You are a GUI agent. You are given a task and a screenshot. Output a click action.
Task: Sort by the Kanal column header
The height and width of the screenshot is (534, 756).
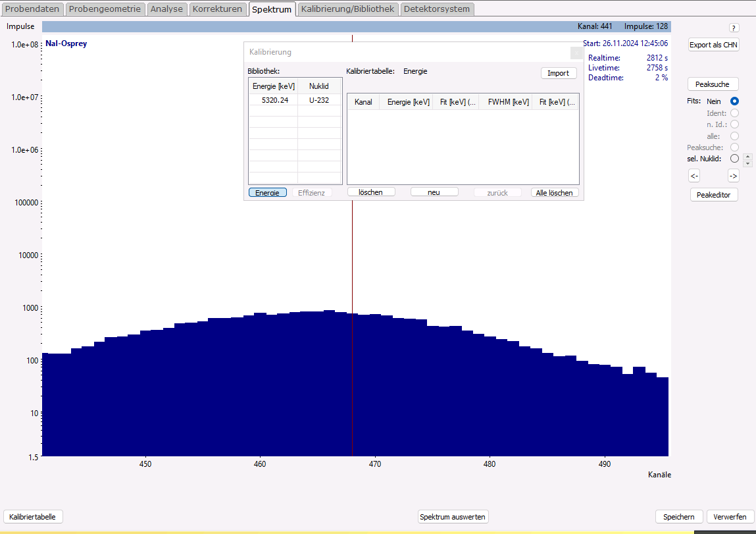pos(363,102)
